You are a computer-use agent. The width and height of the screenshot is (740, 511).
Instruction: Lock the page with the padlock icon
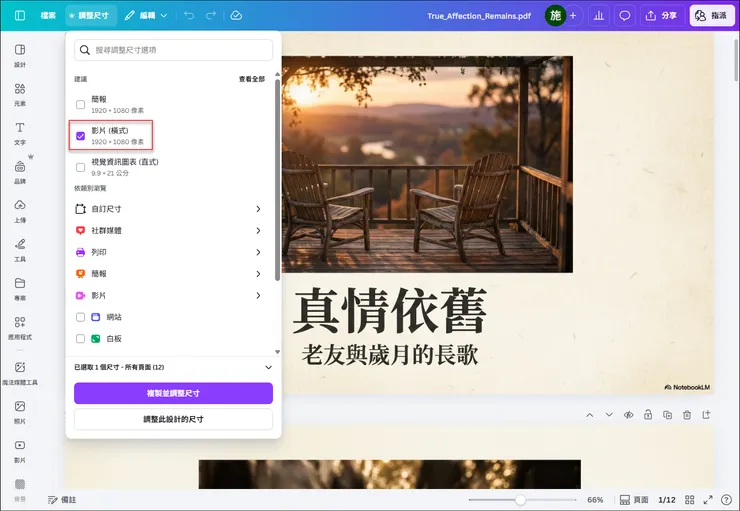coord(648,415)
